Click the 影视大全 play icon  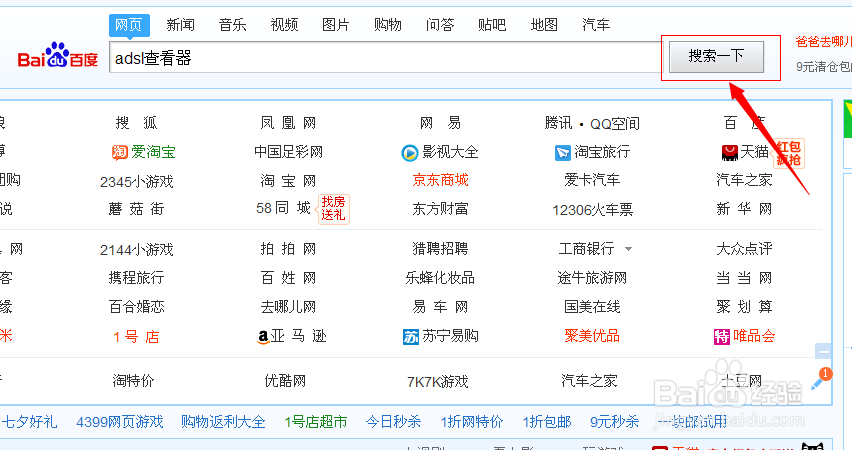coord(409,153)
